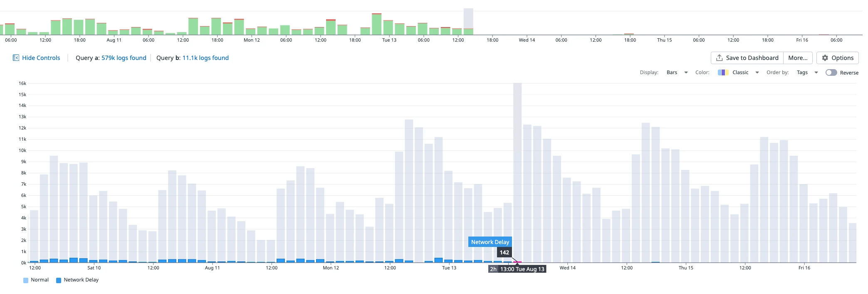
Task: Click the Classic color palette icon
Action: coord(723,72)
